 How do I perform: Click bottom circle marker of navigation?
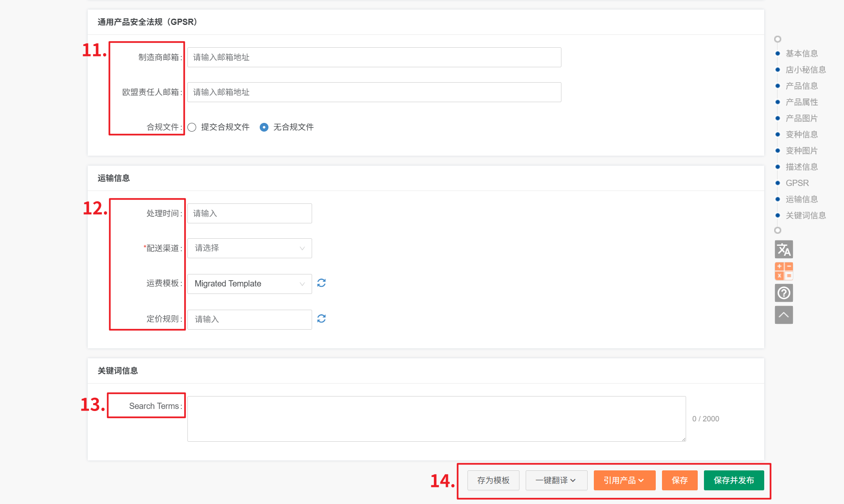778,230
